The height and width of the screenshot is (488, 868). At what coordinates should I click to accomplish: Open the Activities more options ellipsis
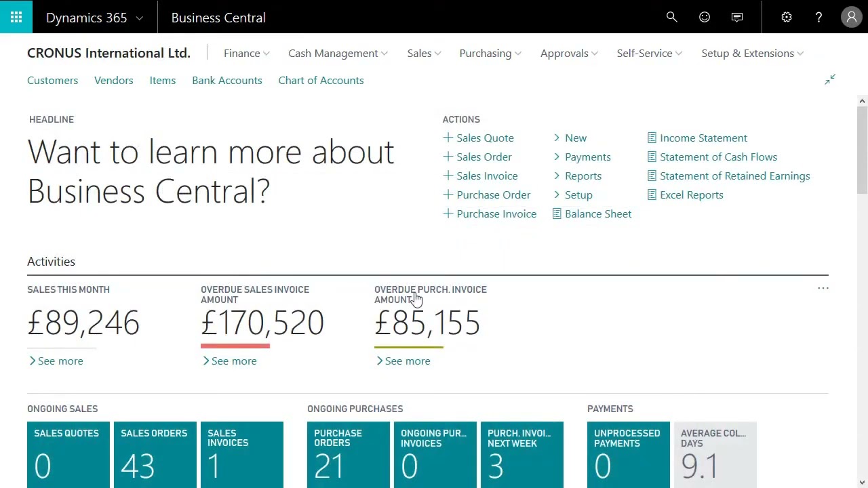tap(823, 289)
